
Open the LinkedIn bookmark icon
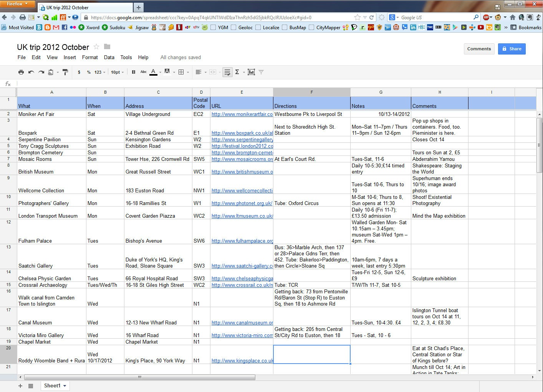click(x=413, y=27)
